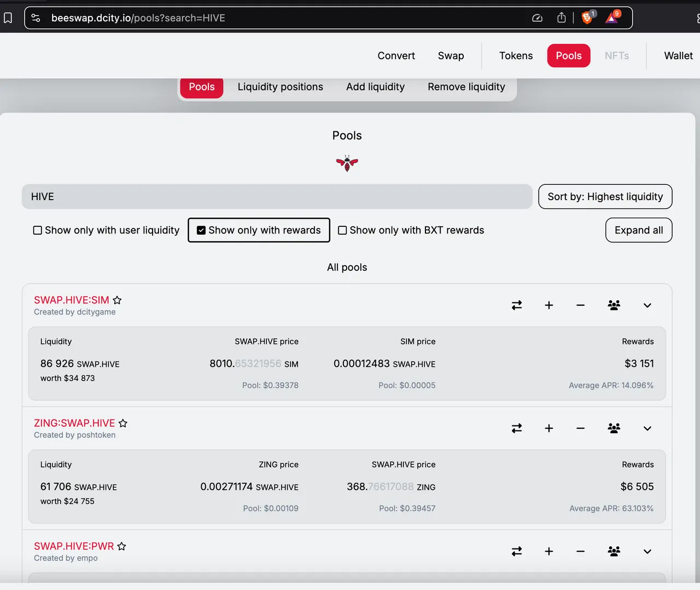Toggle Show only with user liquidity checkbox

tap(38, 230)
